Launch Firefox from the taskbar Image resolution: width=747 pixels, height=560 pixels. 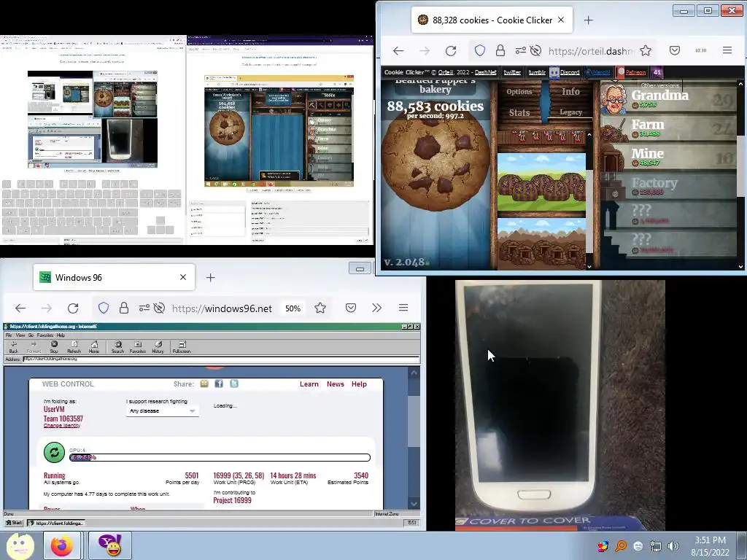click(x=62, y=545)
